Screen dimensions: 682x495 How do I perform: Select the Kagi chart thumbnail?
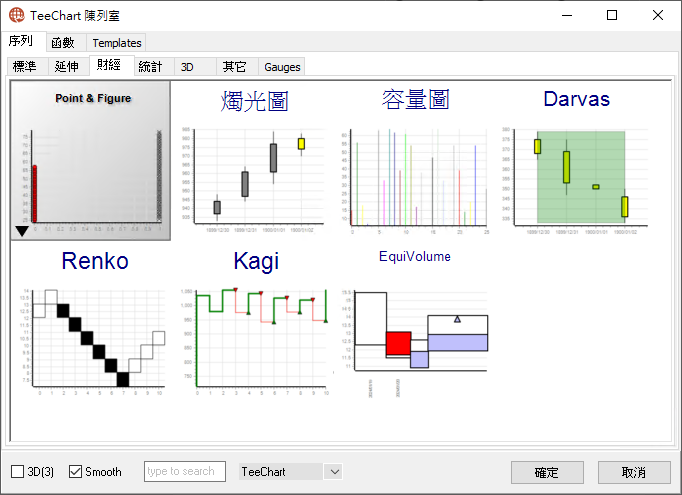point(255,322)
